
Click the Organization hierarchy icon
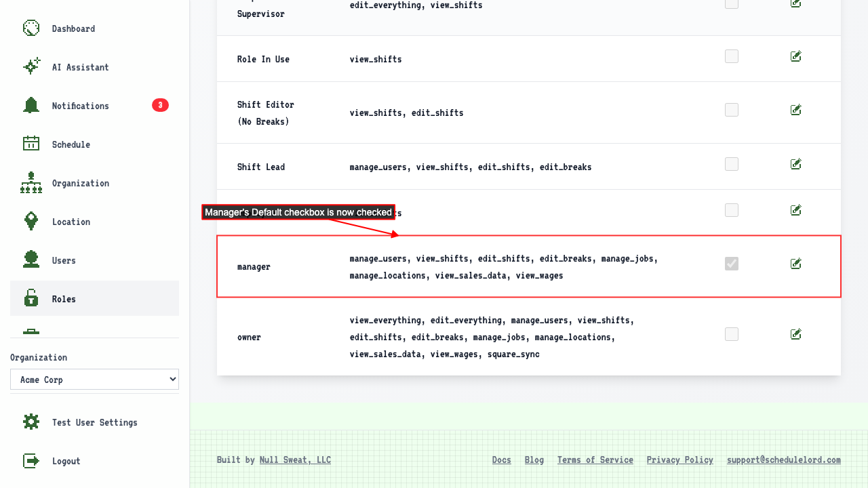31,183
